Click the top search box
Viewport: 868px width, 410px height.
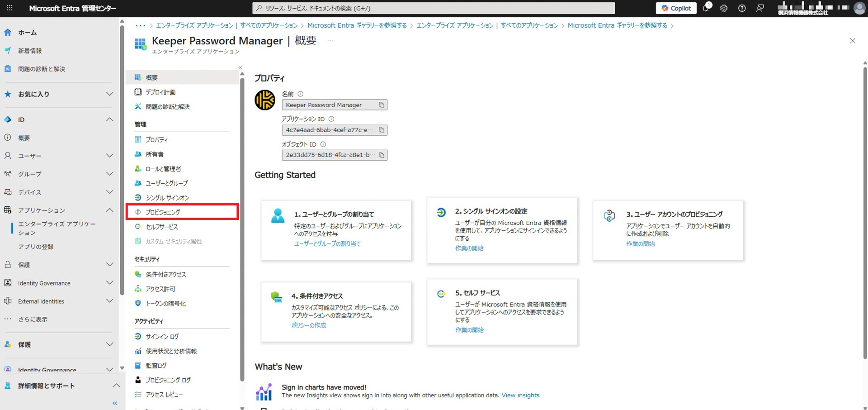[x=433, y=8]
